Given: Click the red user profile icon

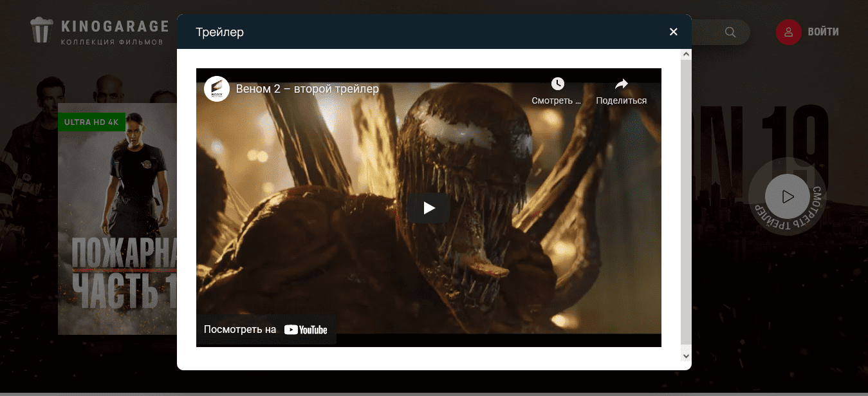Looking at the screenshot, I should [x=788, y=32].
